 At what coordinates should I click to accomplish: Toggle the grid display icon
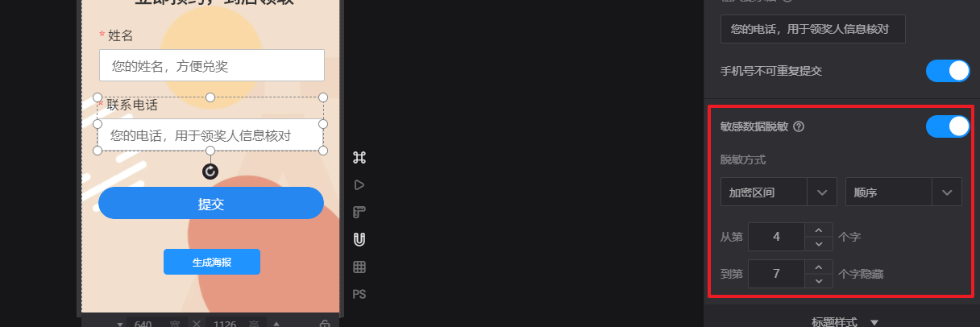point(359,267)
